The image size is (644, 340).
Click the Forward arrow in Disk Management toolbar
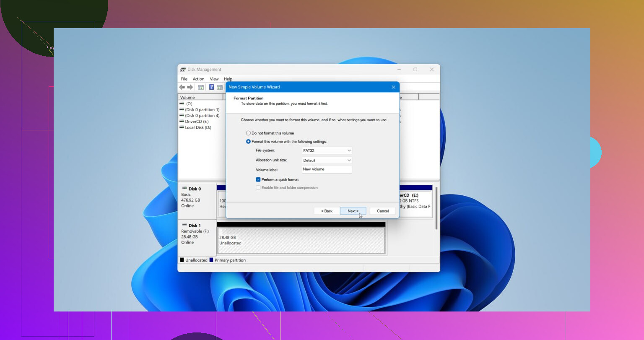pyautogui.click(x=190, y=87)
